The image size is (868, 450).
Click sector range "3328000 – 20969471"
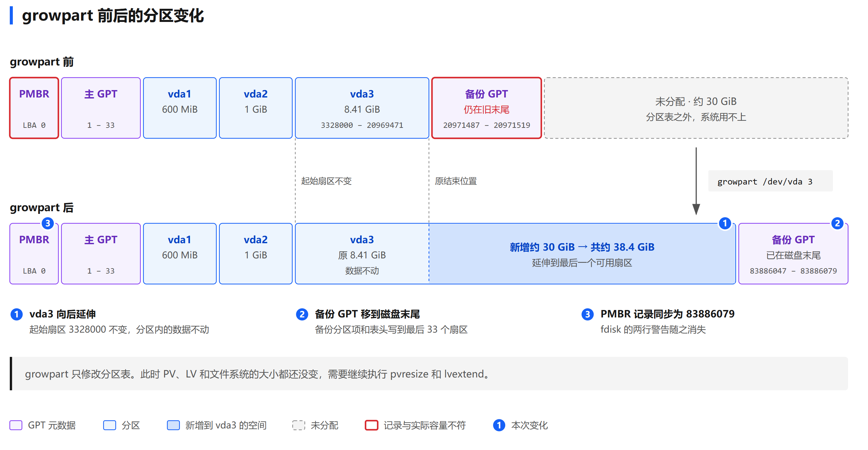tap(362, 125)
